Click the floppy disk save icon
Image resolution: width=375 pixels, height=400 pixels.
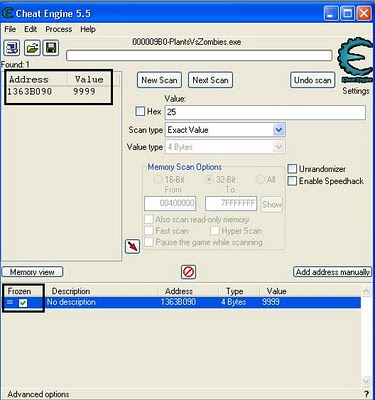[51, 48]
